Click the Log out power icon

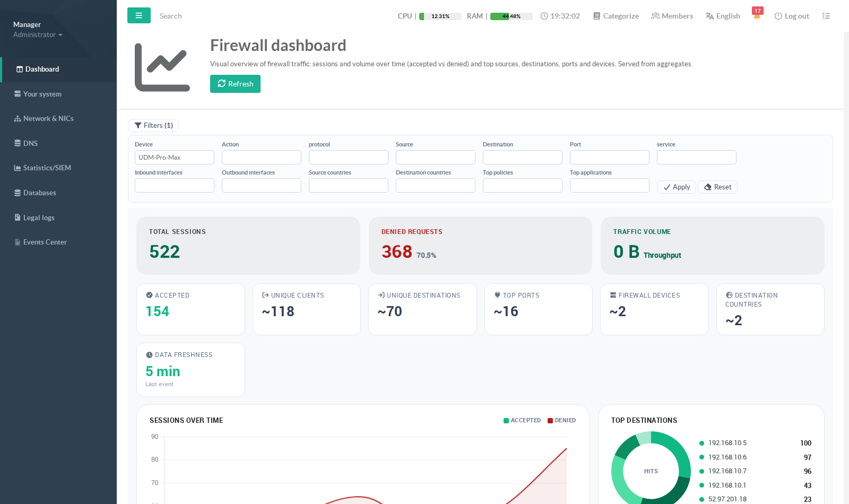pos(778,16)
